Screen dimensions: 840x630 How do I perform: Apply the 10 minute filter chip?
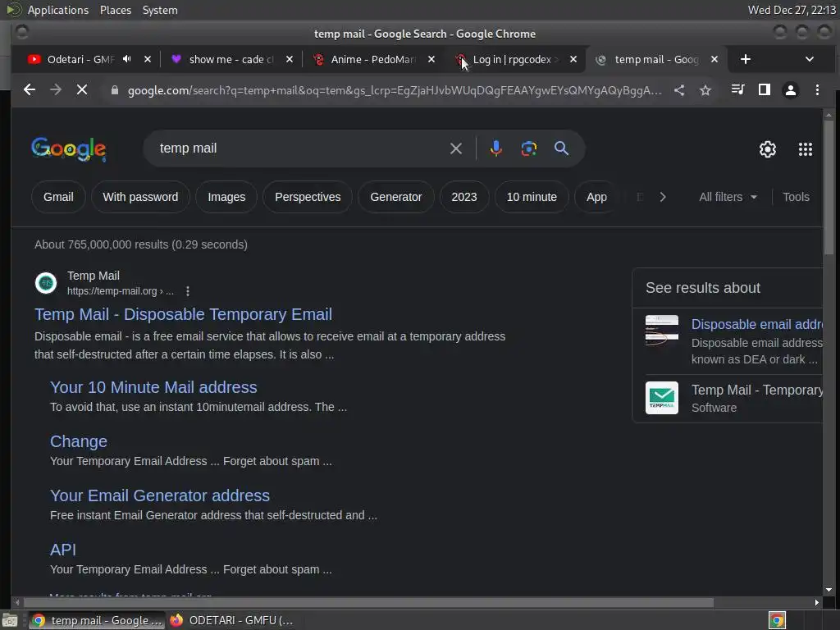pyautogui.click(x=532, y=197)
